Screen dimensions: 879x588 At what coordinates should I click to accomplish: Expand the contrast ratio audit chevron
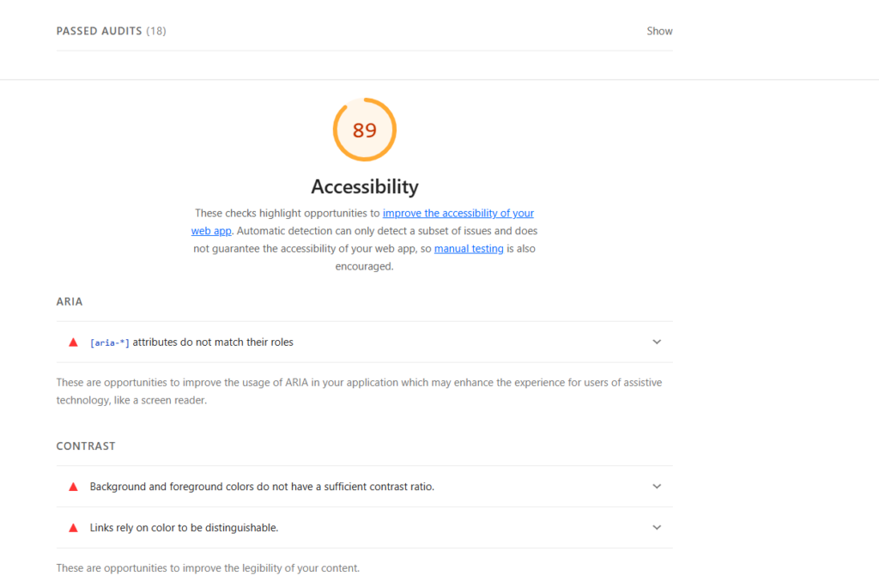pos(657,487)
